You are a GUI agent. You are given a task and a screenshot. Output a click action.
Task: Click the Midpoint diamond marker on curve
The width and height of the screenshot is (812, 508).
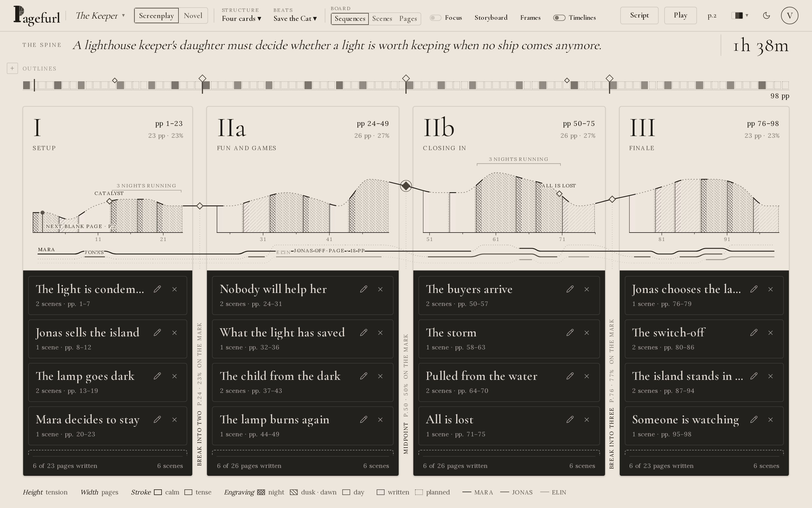click(x=406, y=185)
